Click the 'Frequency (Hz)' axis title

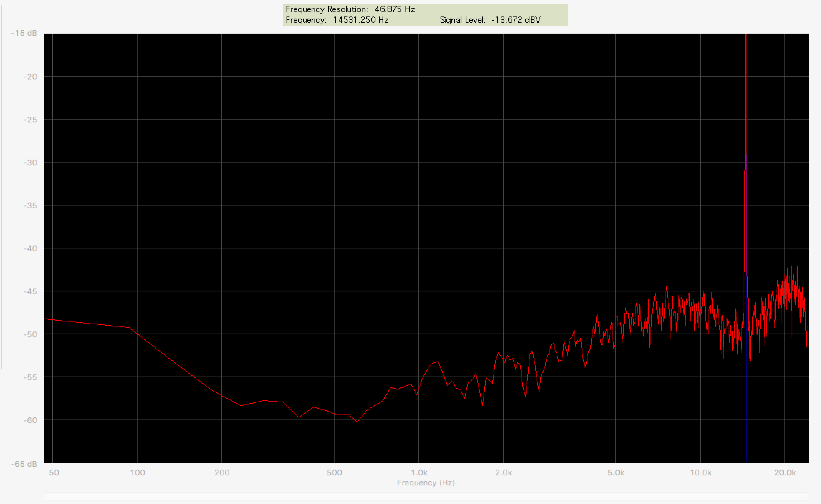[x=426, y=483]
